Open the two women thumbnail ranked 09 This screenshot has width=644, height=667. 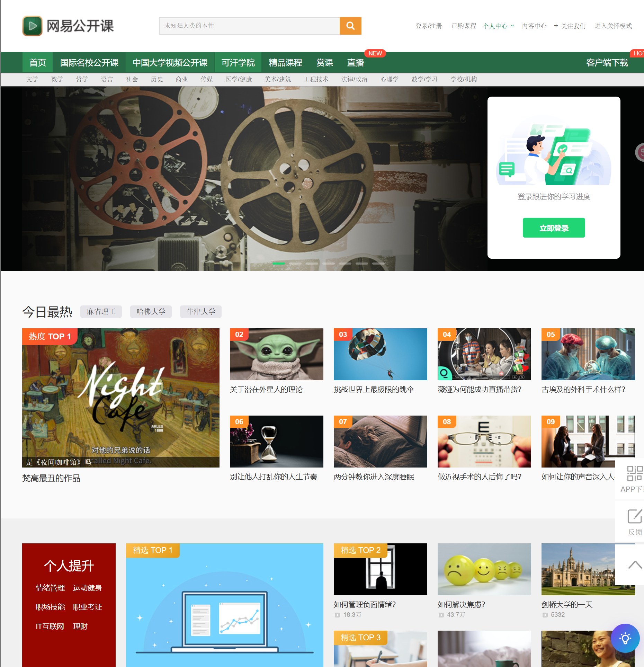(x=588, y=442)
